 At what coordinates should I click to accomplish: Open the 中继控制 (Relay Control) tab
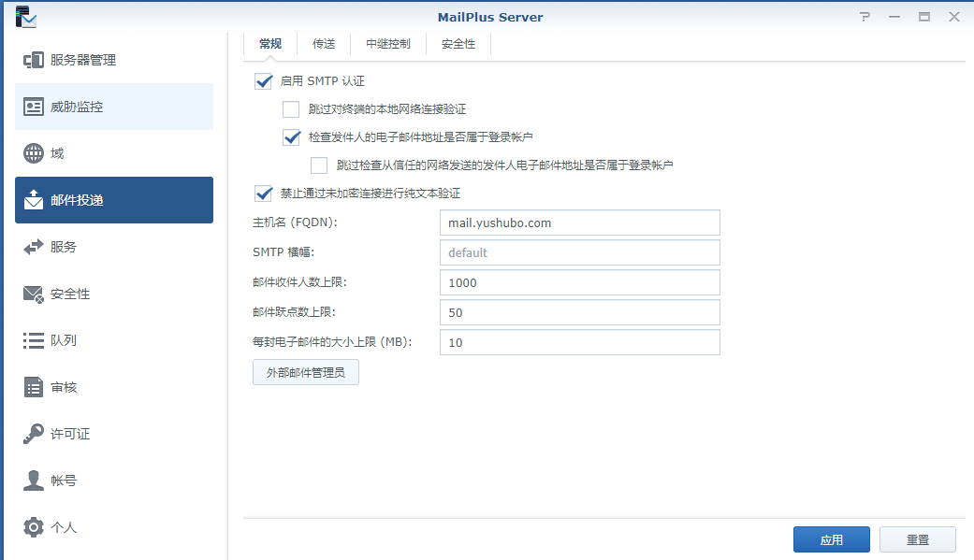pyautogui.click(x=387, y=43)
